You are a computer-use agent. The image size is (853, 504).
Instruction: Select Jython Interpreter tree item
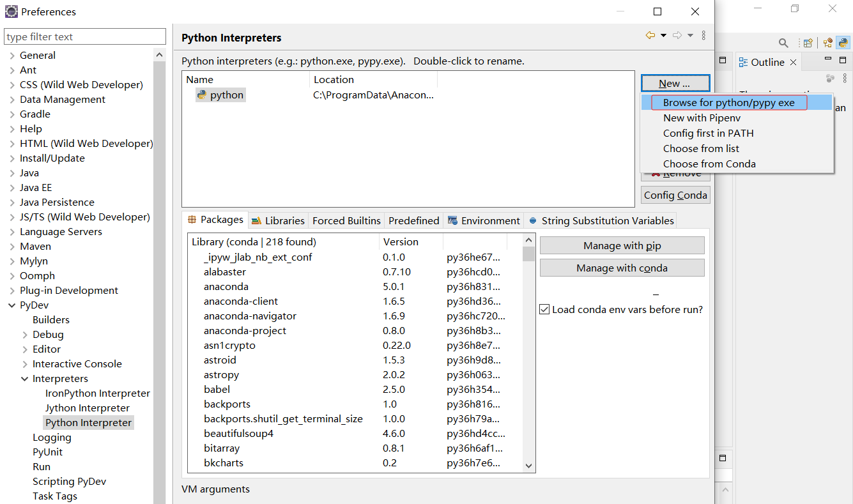pos(88,408)
